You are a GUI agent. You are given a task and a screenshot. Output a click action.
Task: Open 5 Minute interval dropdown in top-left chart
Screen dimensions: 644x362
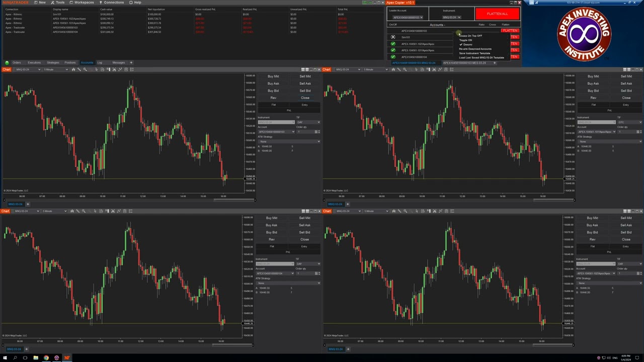[55, 69]
